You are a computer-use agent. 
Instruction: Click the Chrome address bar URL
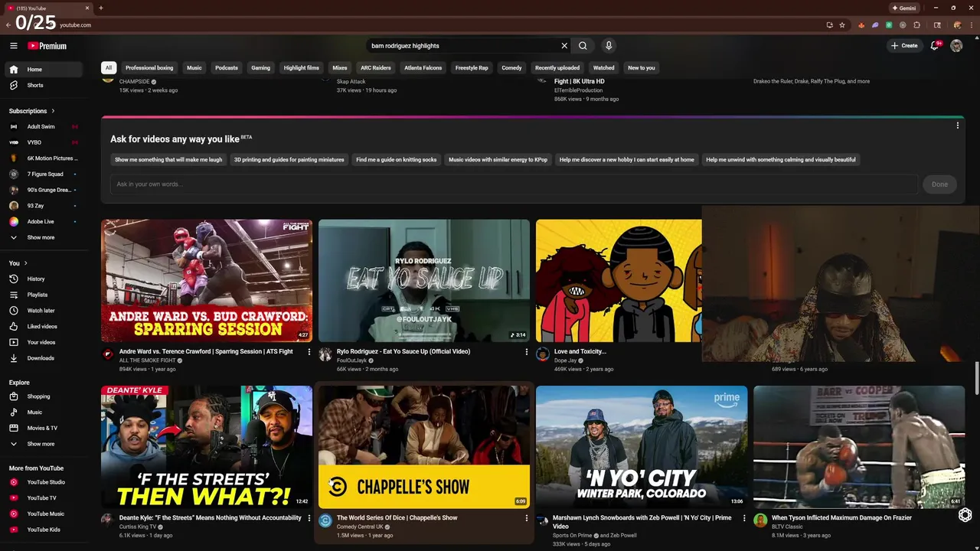click(x=75, y=25)
